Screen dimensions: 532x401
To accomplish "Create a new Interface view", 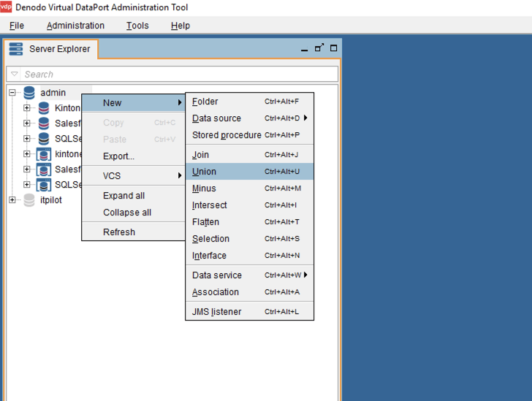I will tap(249, 256).
